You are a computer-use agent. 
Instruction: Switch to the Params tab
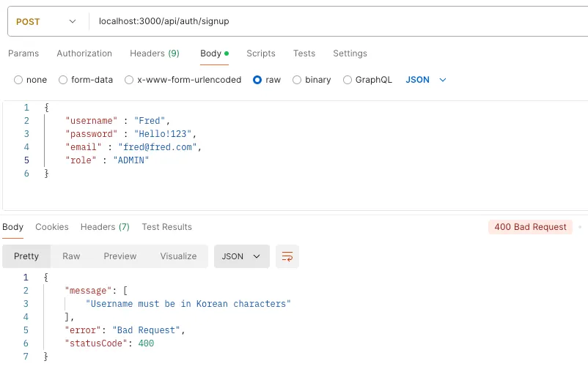coord(23,53)
